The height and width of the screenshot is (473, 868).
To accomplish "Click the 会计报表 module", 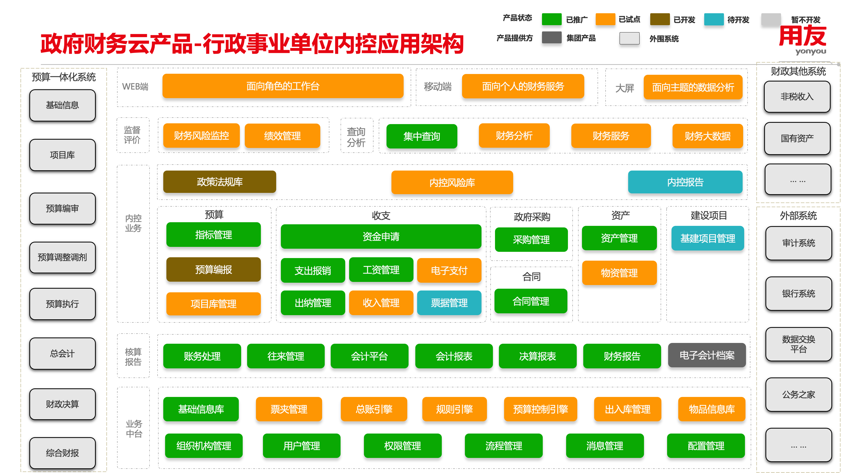I will point(454,356).
